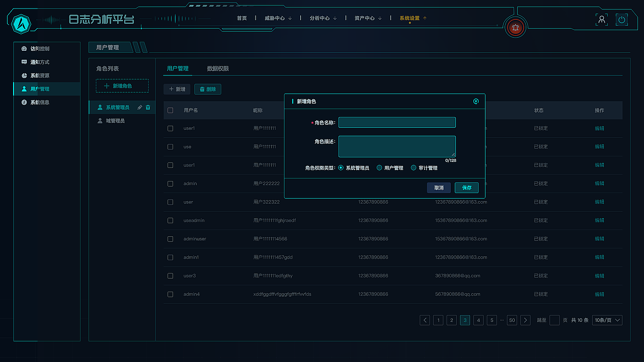The height and width of the screenshot is (362, 644).
Task: Click the 新增 button
Action: click(177, 89)
